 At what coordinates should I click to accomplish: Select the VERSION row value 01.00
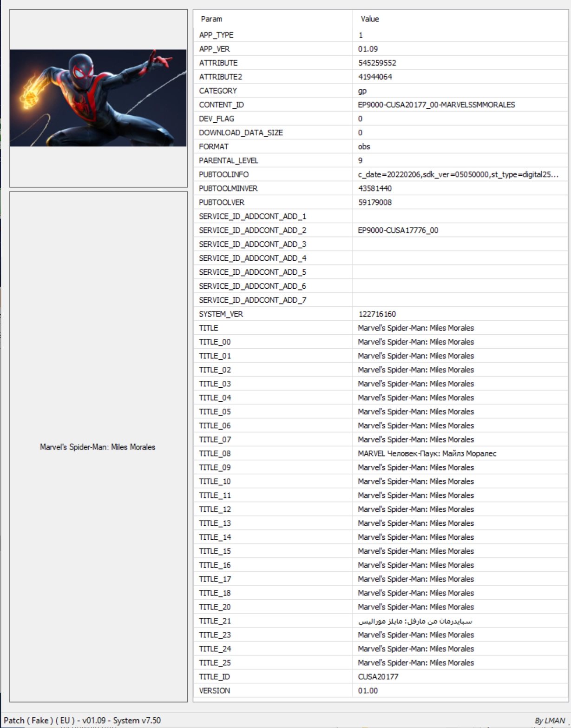[x=368, y=691]
